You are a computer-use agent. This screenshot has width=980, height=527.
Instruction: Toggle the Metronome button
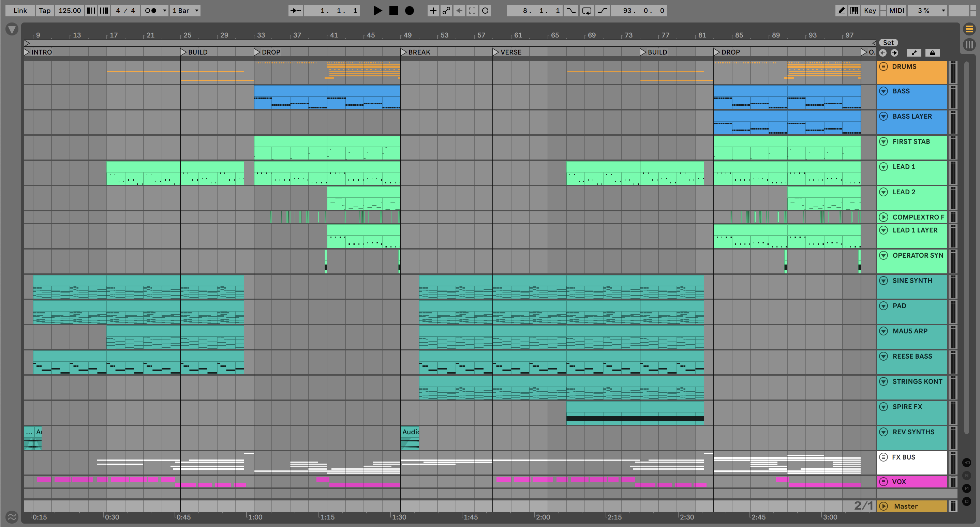pos(151,11)
